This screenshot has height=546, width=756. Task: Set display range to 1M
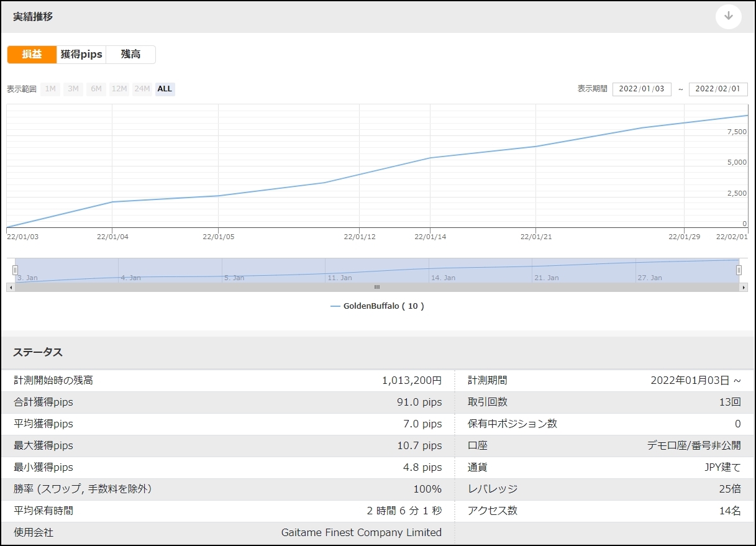(x=50, y=89)
